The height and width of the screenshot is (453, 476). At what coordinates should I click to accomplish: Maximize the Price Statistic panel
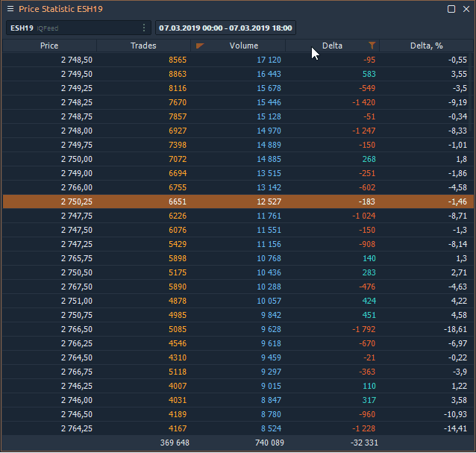click(x=451, y=9)
